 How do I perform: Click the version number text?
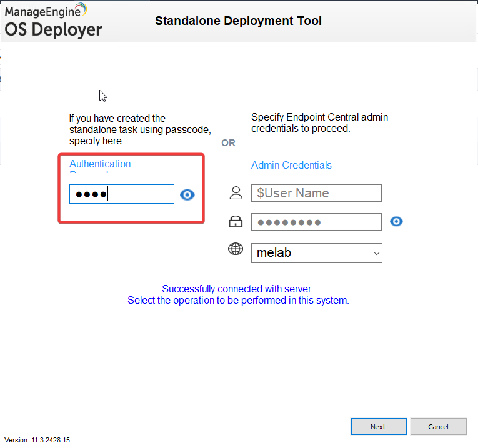37,440
